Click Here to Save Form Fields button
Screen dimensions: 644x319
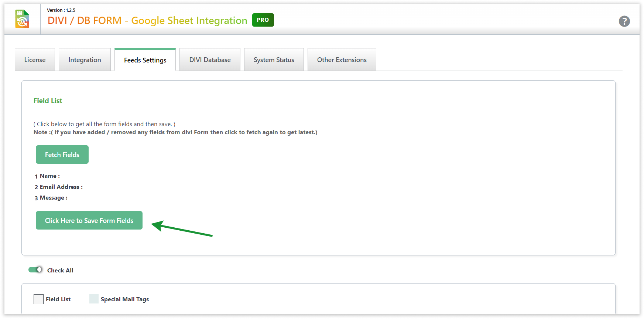(89, 220)
